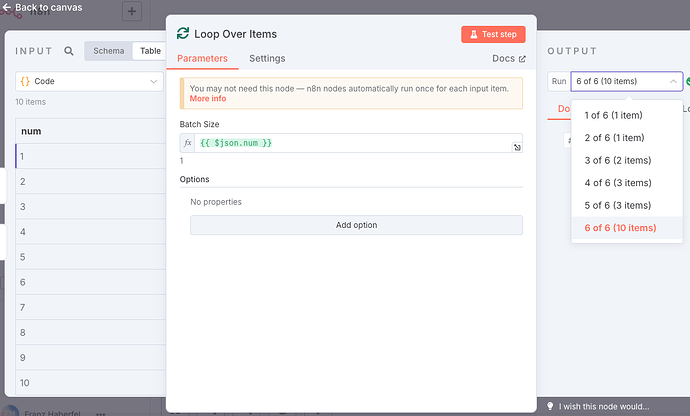Select input table row with value 7
This screenshot has width=690, height=416.
[x=90, y=307]
